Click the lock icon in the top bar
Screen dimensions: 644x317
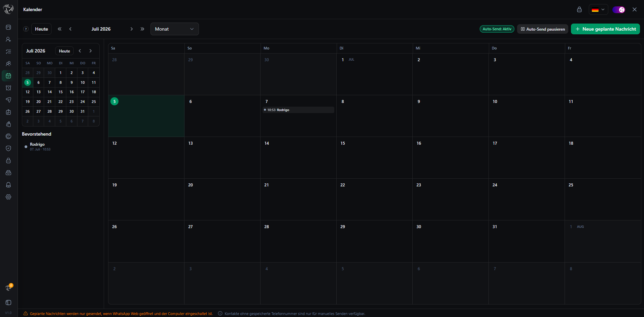point(579,9)
